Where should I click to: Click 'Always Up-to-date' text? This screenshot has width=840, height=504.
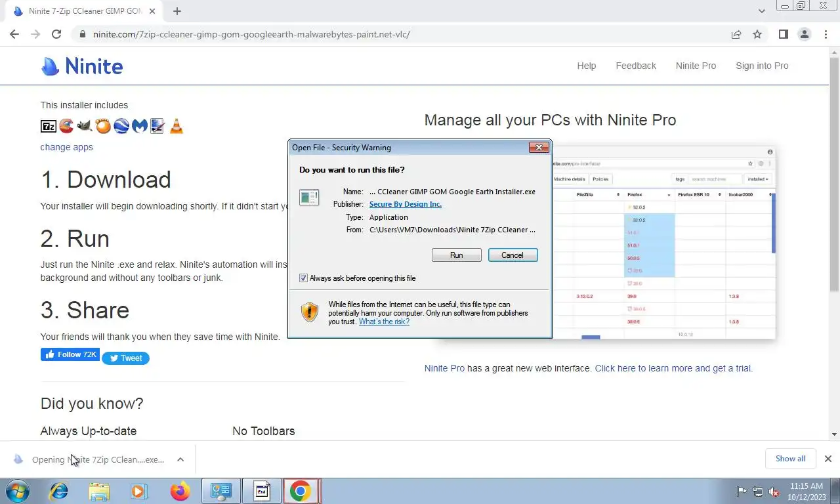pyautogui.click(x=89, y=431)
